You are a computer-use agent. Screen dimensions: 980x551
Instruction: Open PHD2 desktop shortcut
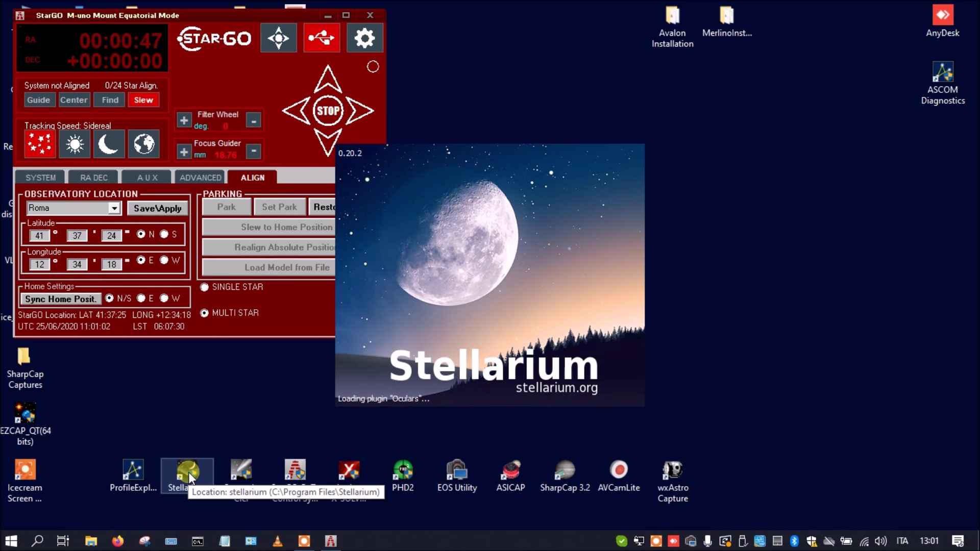tap(403, 476)
